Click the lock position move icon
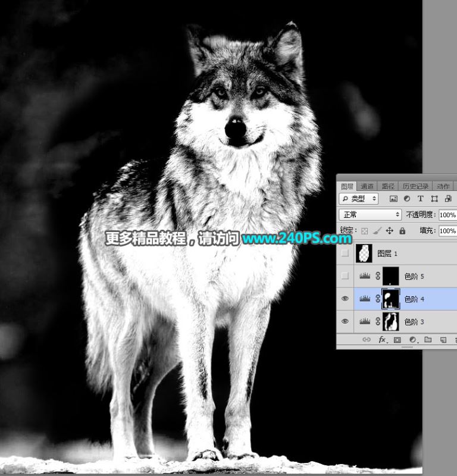The height and width of the screenshot is (476, 457). [390, 231]
